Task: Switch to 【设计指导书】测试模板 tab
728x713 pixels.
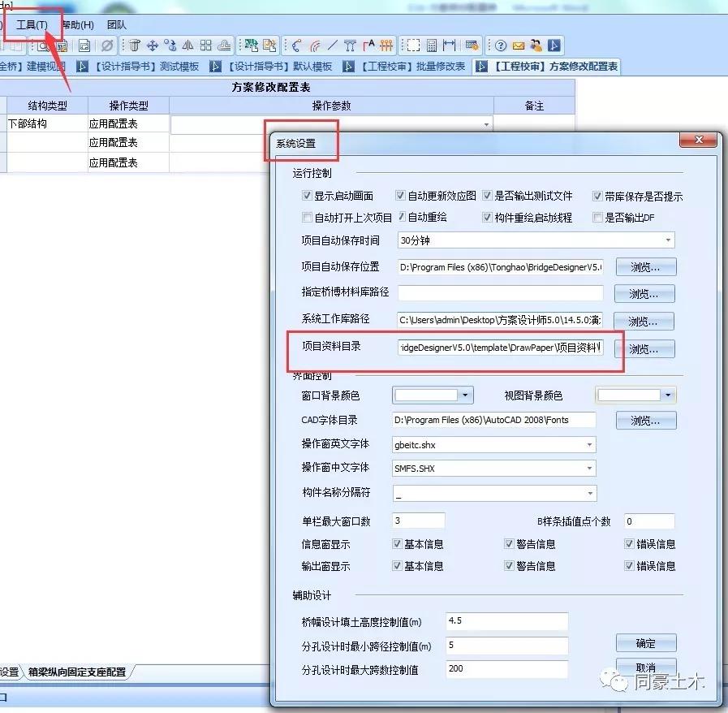Action: tap(138, 67)
